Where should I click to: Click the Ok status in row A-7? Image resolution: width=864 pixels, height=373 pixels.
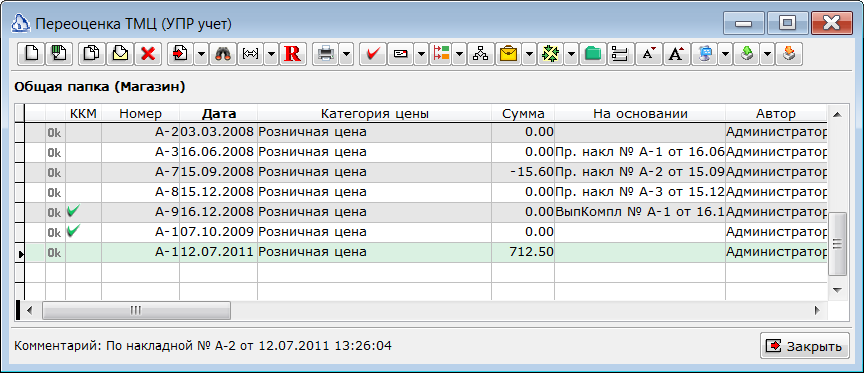click(x=55, y=172)
